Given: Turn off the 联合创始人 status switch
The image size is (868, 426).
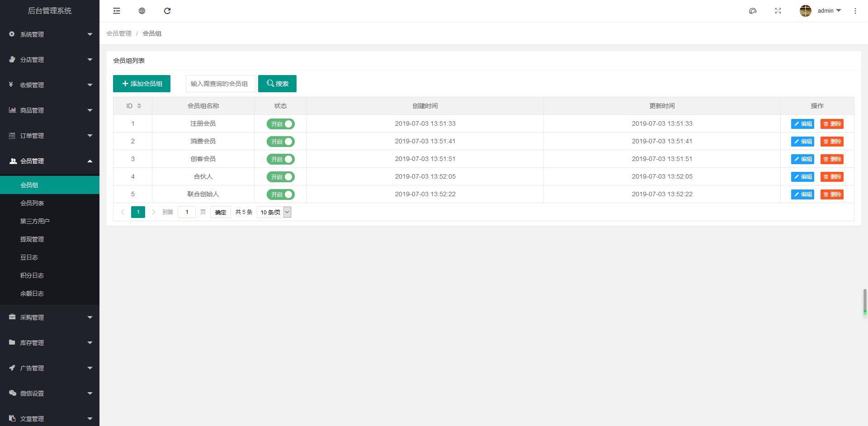Looking at the screenshot, I should (280, 194).
